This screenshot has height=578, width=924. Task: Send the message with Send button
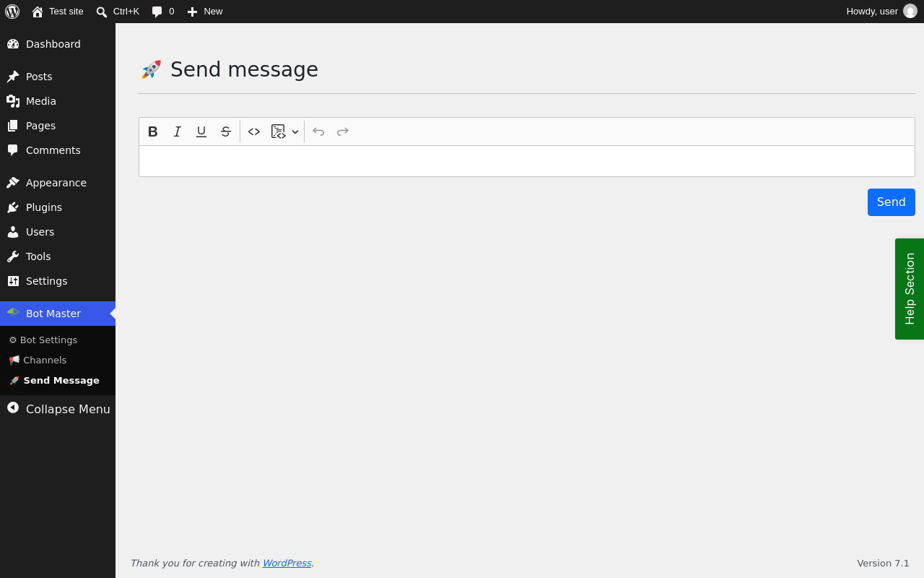tap(892, 202)
